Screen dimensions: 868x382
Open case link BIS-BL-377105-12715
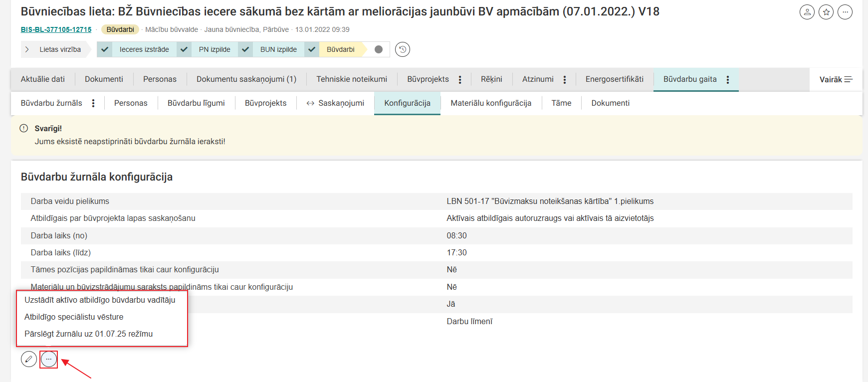coord(56,29)
